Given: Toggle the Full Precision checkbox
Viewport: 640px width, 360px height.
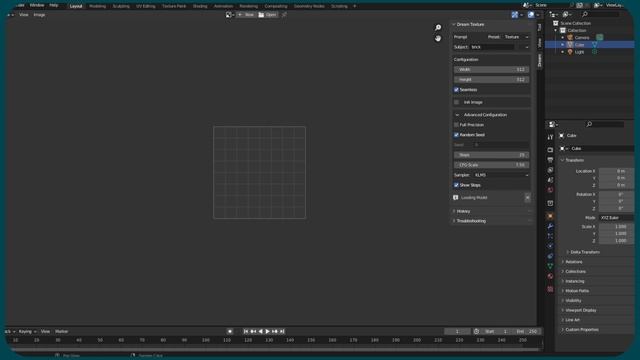Looking at the screenshot, I should pyautogui.click(x=456, y=124).
